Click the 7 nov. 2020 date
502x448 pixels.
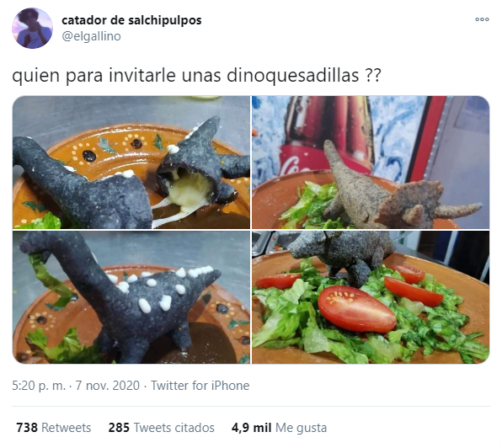tap(108, 386)
